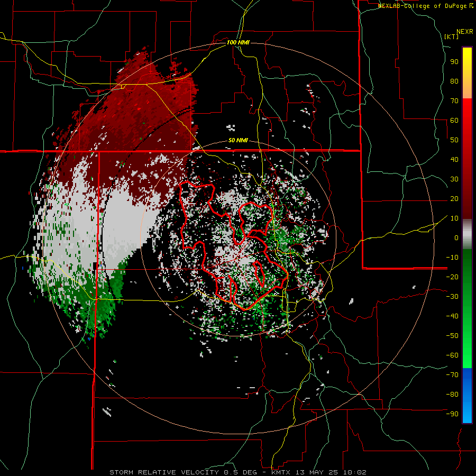The width and height of the screenshot is (476, 476).
Task: Click the -20 value on the velocity scale
Action: [x=452, y=277]
